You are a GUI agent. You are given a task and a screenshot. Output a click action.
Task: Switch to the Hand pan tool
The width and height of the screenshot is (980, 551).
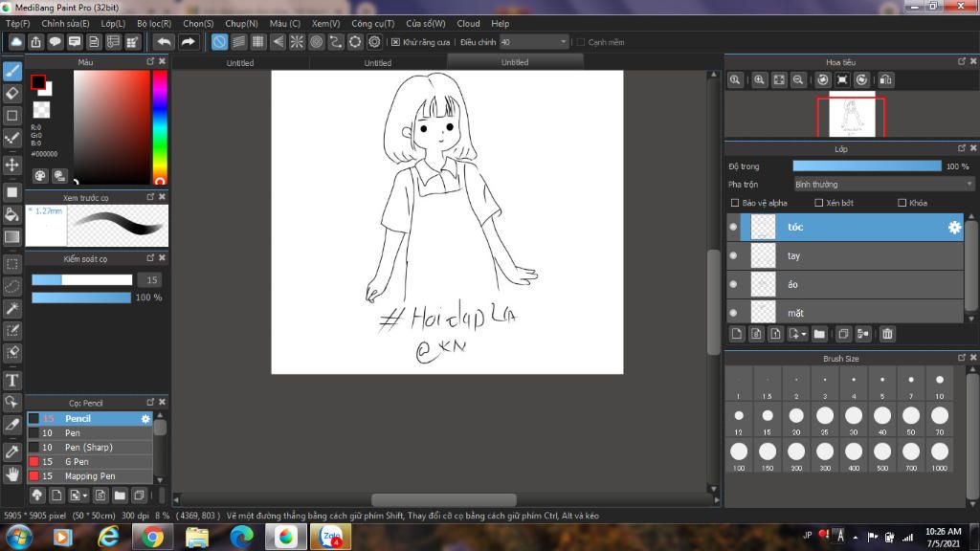pos(11,474)
